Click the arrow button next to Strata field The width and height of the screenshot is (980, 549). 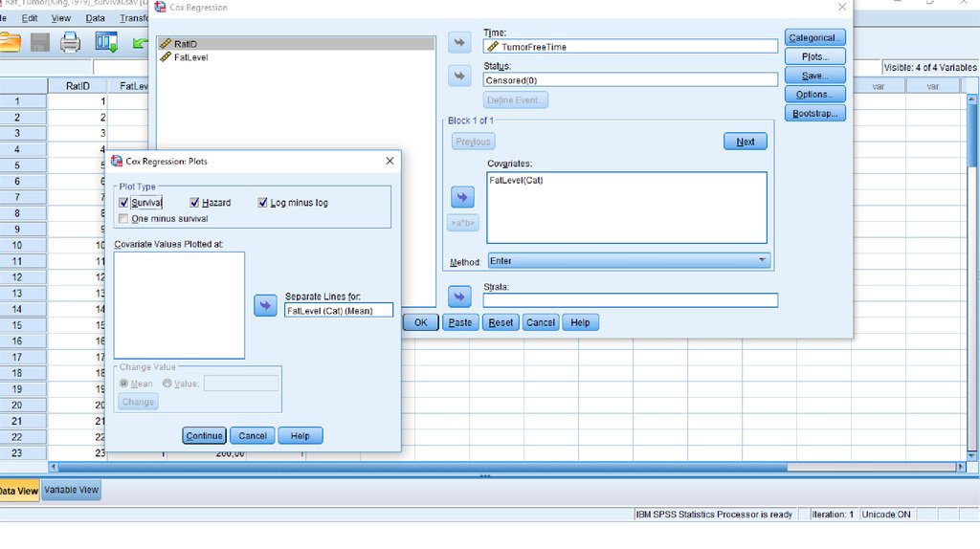(x=460, y=296)
